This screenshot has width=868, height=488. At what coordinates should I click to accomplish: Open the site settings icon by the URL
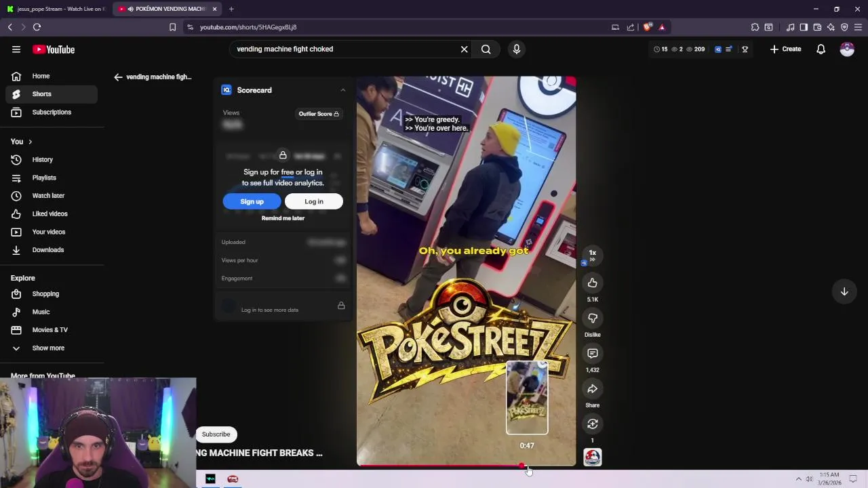tap(190, 27)
